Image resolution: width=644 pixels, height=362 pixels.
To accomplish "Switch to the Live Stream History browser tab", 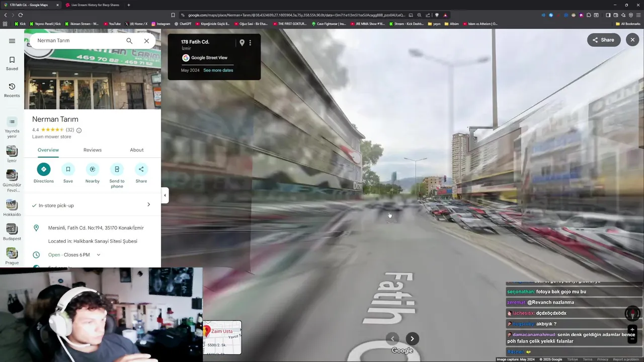I will tap(92, 5).
